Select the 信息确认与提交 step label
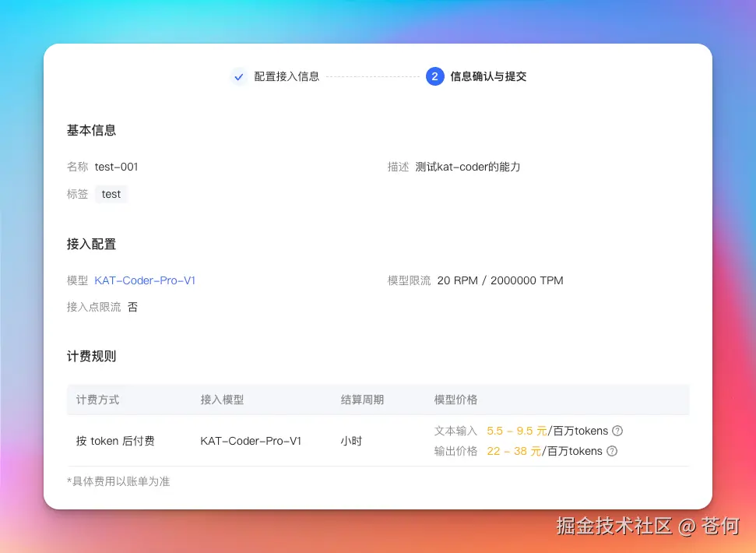Viewport: 756px width, 553px height. tap(487, 76)
